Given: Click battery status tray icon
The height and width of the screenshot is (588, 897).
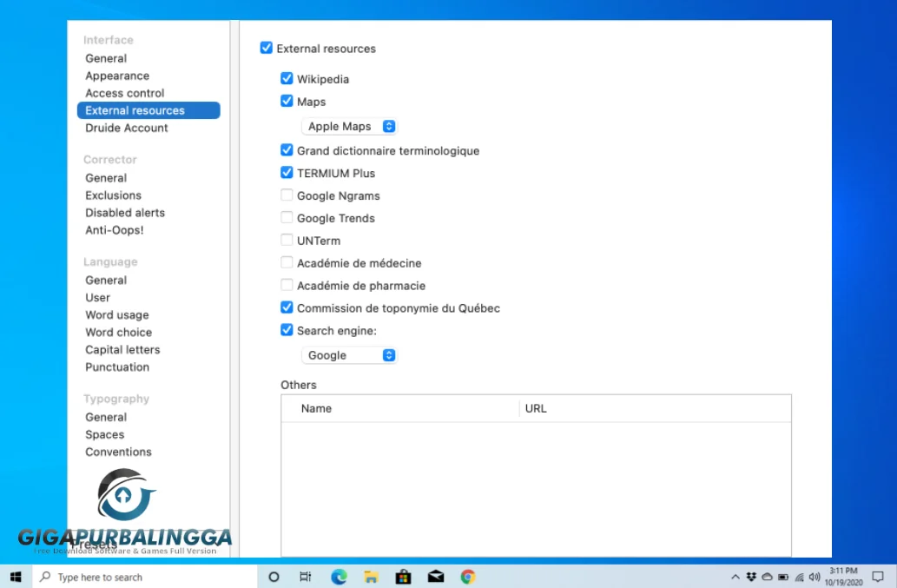Looking at the screenshot, I should (x=783, y=577).
